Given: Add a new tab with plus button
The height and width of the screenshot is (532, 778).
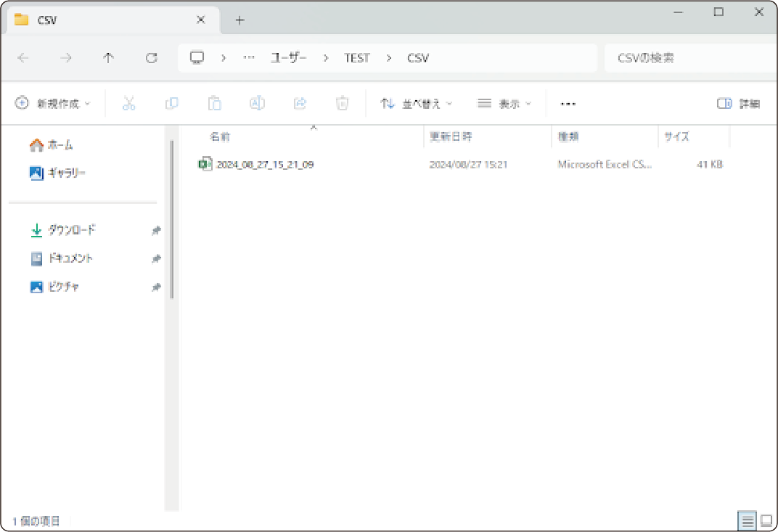Looking at the screenshot, I should tap(239, 20).
